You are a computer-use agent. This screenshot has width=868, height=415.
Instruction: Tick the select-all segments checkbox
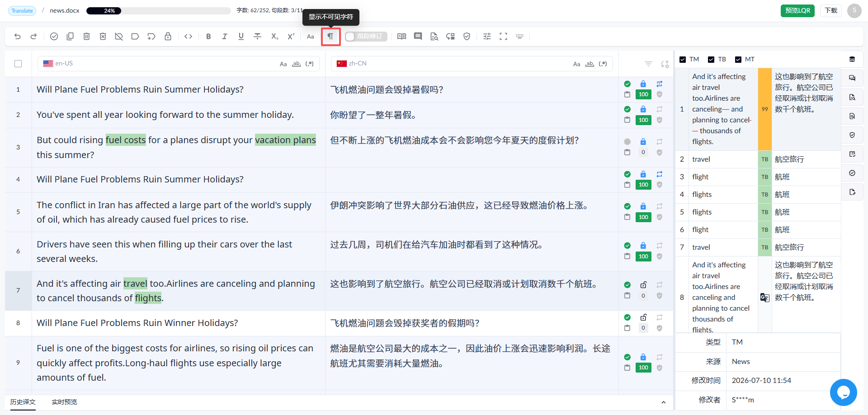click(x=18, y=64)
